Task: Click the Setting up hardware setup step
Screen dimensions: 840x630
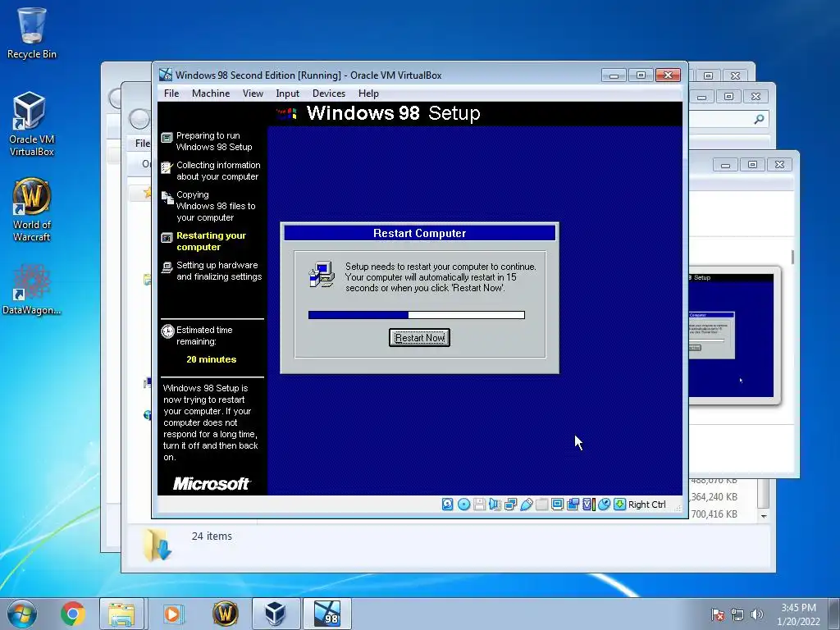Action: [x=212, y=271]
